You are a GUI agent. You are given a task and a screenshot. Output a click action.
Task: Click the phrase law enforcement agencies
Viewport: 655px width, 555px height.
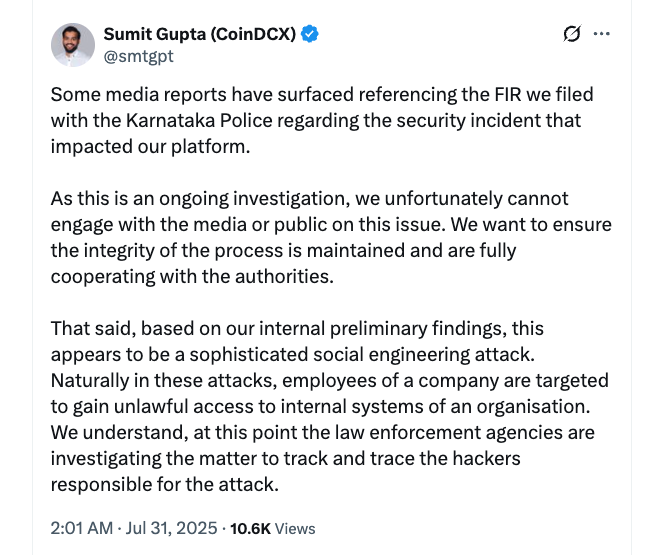click(494, 432)
